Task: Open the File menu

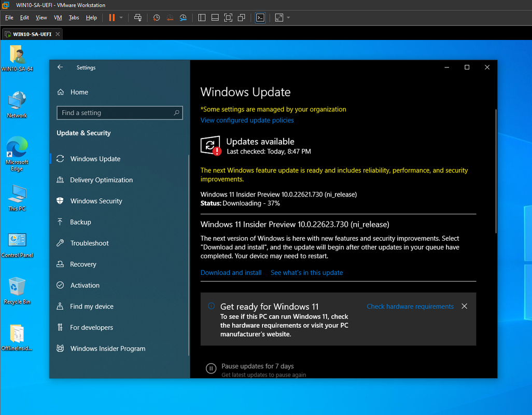Action: 9,18
